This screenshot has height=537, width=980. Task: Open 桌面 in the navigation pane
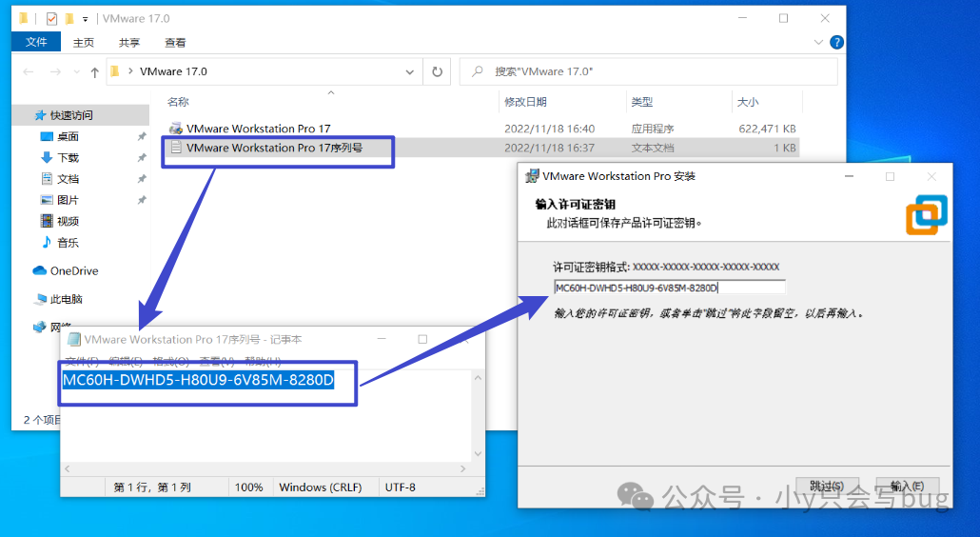[x=68, y=136]
